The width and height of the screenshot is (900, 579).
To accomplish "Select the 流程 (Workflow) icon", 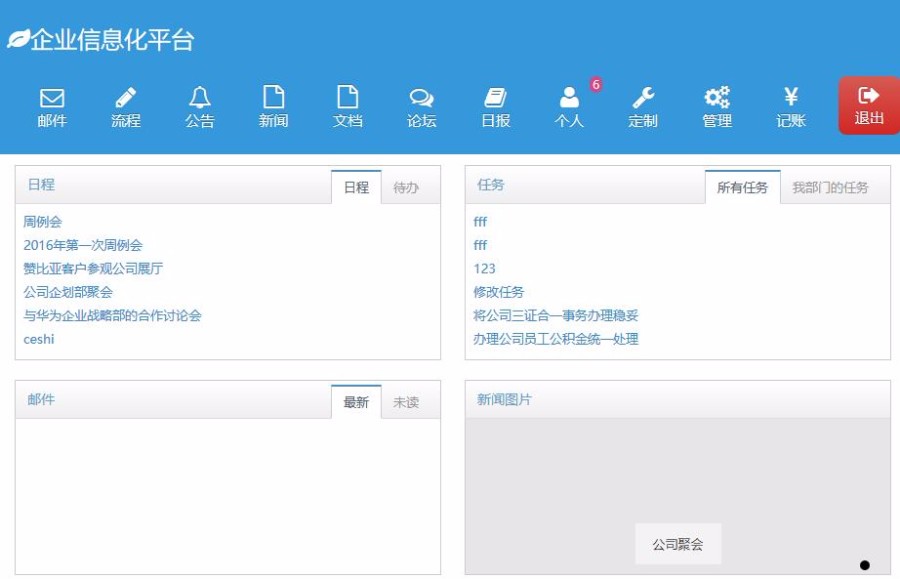I will 126,106.
